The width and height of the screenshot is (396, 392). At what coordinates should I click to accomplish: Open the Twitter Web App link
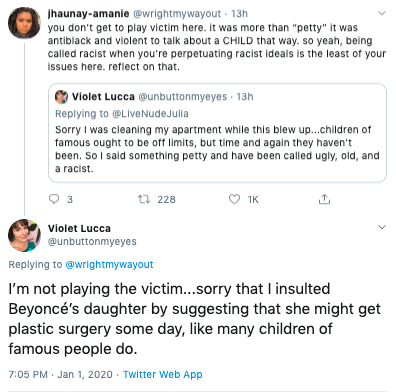[x=163, y=374]
